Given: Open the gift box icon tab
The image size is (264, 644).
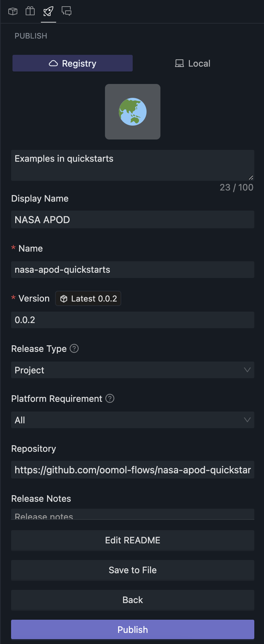Looking at the screenshot, I should click(30, 11).
